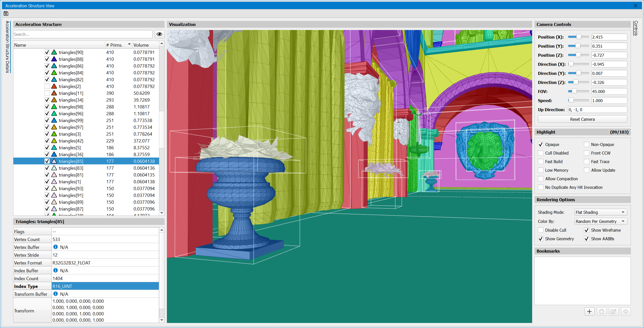Open the Shading Mode dropdown
Image resolution: width=644 pixels, height=328 pixels.
point(601,212)
